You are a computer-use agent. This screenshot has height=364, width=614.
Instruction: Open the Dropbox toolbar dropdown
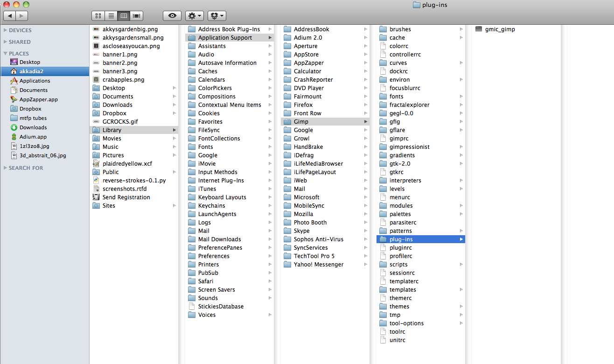[216, 16]
